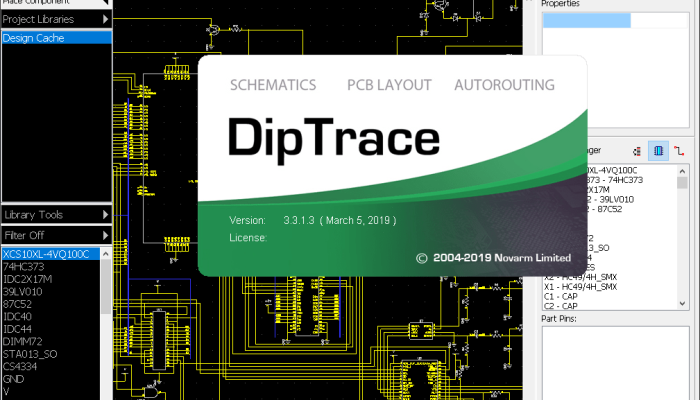Click SCHEMATICS heading on splash screen
Screen dimensions: 700x400
[x=273, y=85]
